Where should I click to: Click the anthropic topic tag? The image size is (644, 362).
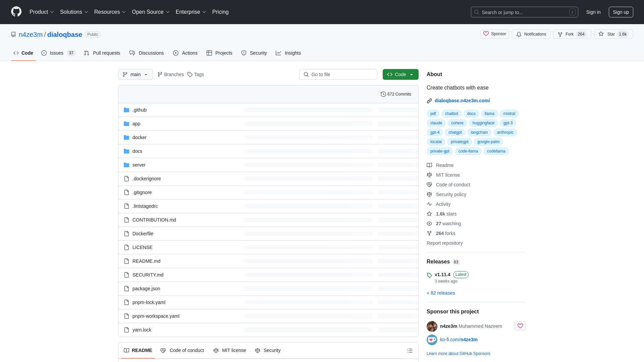click(505, 132)
